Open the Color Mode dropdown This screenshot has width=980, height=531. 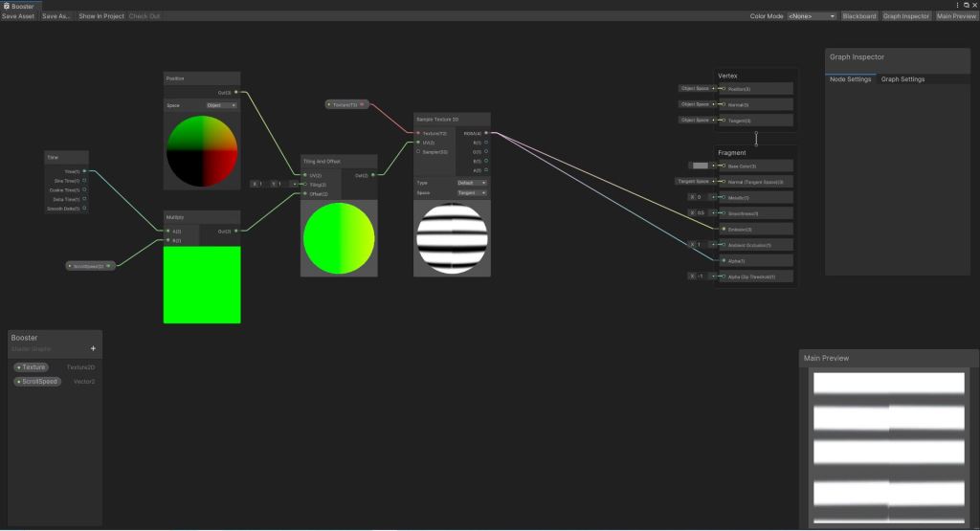[812, 16]
